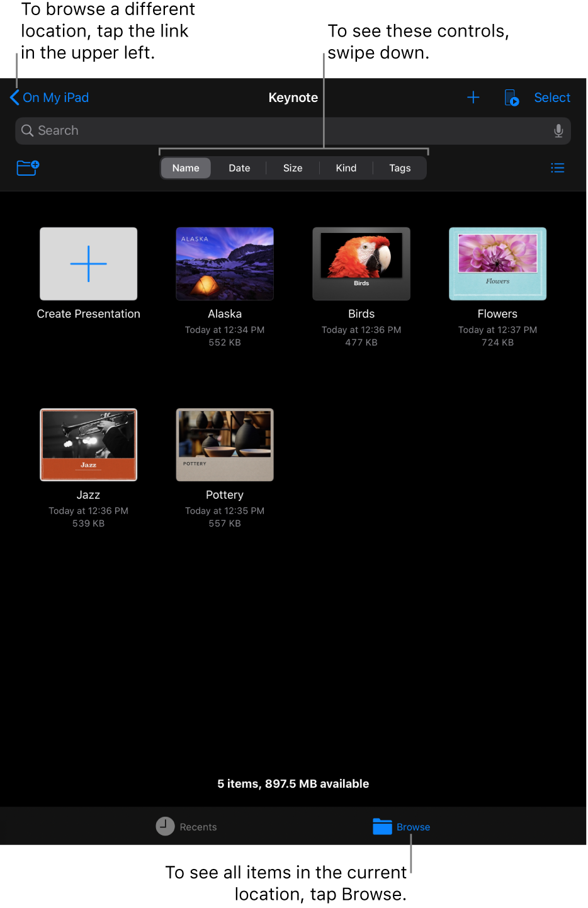Tap the '5 items, 897.5 MB available' status

[x=293, y=784]
